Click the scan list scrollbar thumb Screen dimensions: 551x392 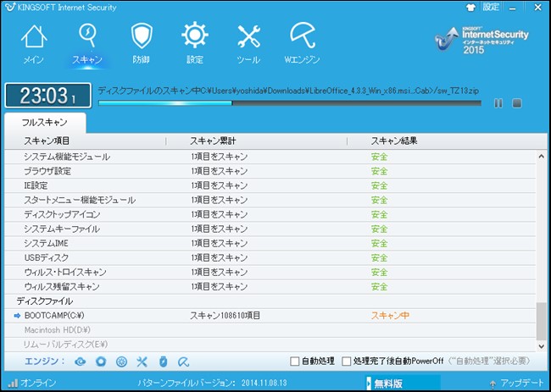pos(542,322)
